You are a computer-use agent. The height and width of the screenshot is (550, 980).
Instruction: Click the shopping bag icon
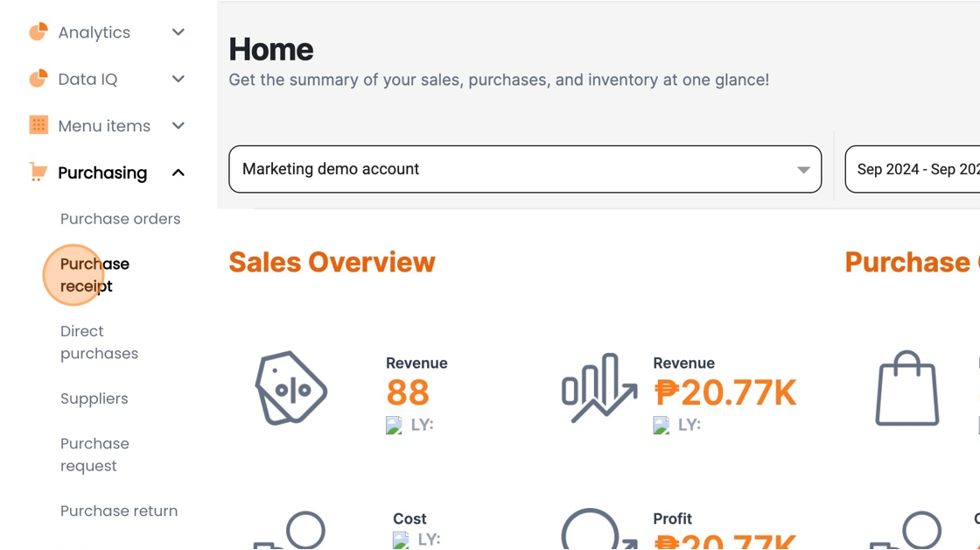point(906,388)
